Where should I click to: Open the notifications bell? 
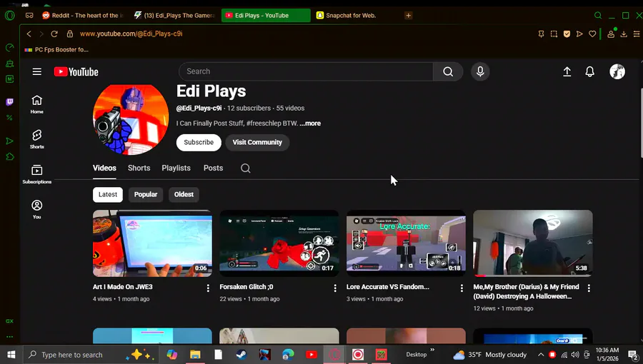(x=589, y=72)
